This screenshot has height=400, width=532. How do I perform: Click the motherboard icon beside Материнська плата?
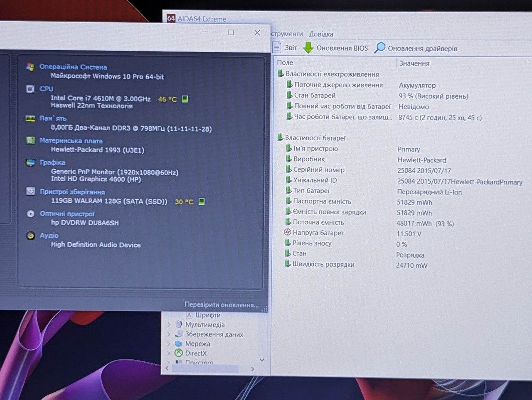pyautogui.click(x=30, y=140)
